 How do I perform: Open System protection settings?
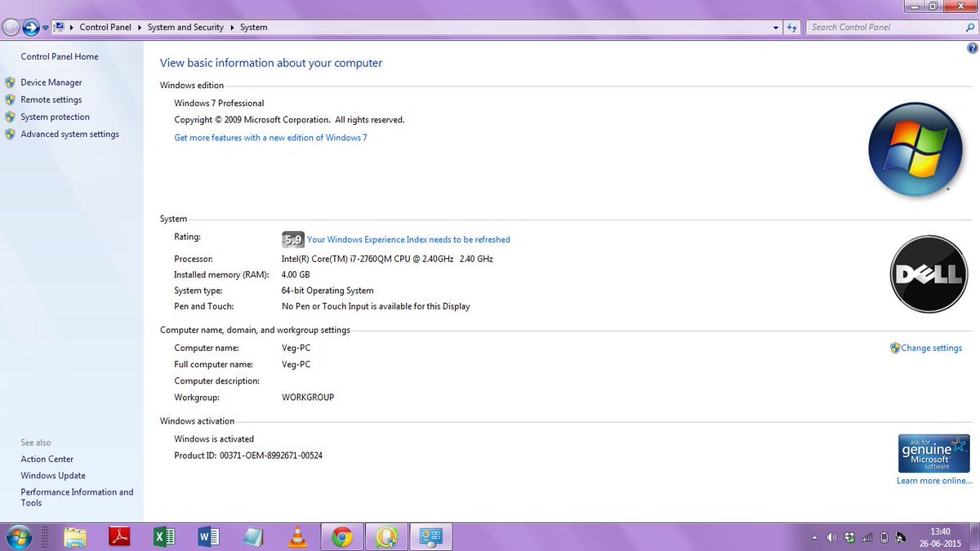click(x=56, y=117)
